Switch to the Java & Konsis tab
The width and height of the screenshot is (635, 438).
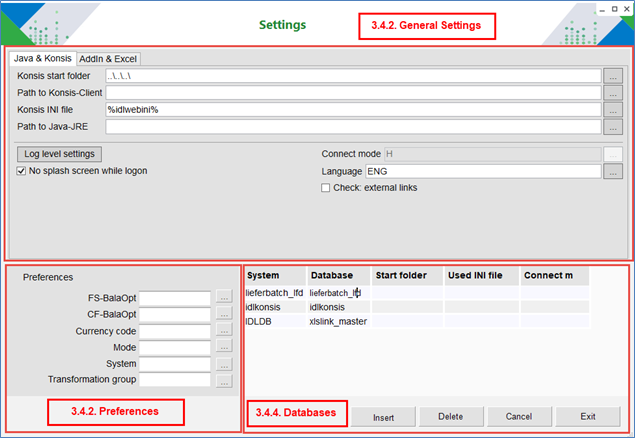pos(43,58)
